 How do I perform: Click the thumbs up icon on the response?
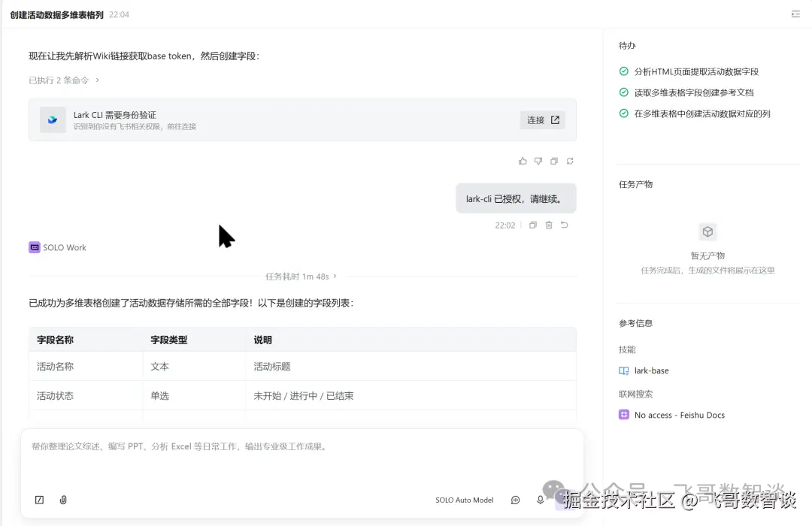[x=523, y=161]
